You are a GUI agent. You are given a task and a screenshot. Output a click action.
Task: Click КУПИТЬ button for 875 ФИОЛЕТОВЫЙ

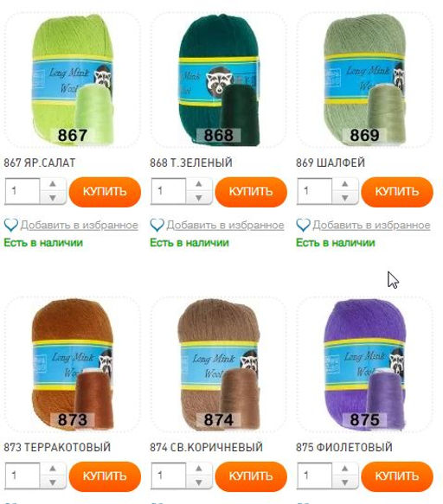click(397, 476)
